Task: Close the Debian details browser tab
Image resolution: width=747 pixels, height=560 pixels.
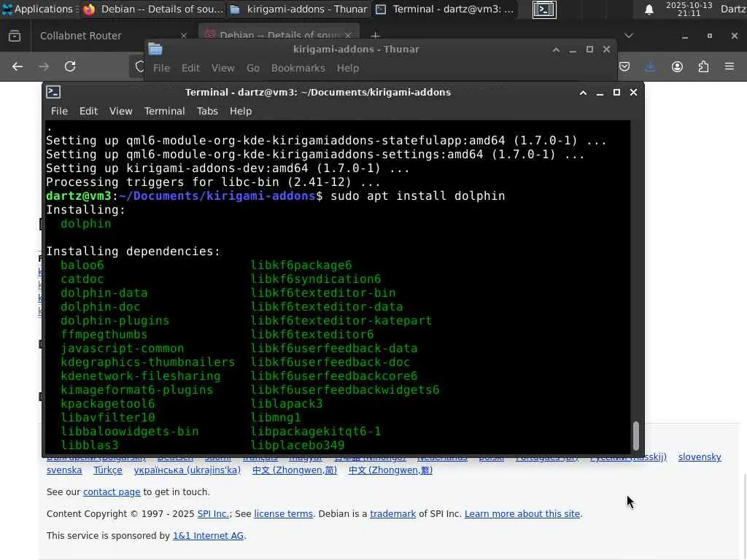Action: (x=348, y=36)
